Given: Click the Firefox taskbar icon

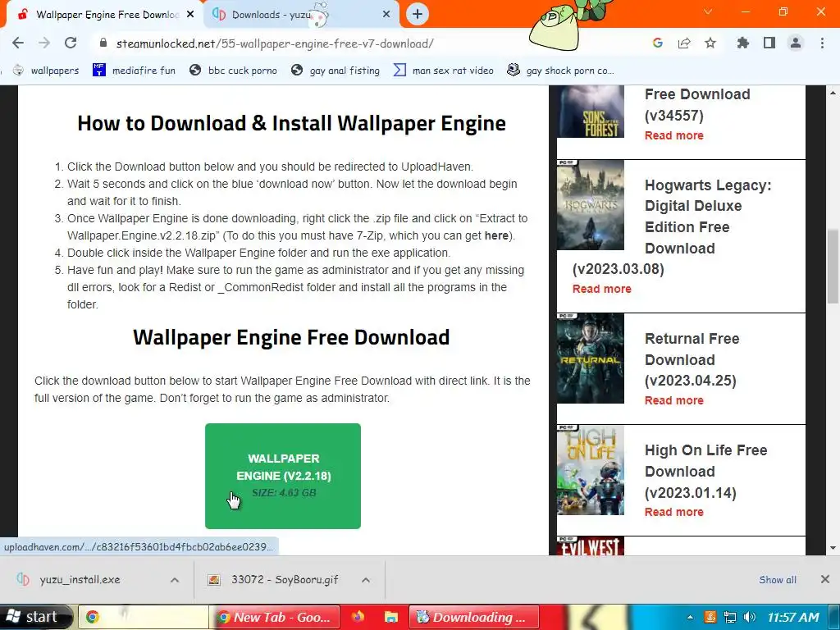Looking at the screenshot, I should click(x=358, y=617).
